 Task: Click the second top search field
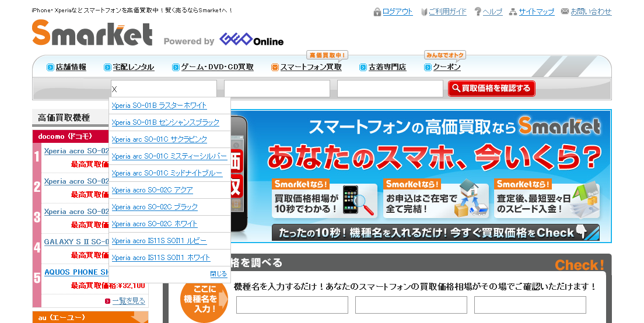[277, 89]
